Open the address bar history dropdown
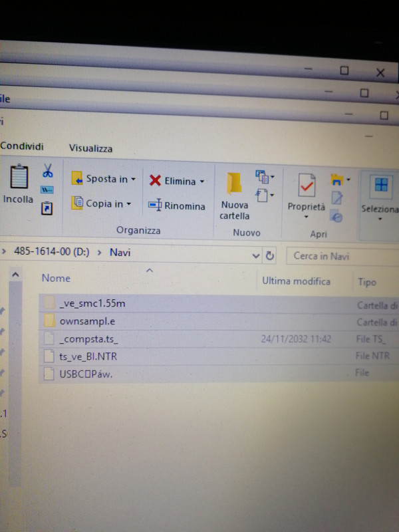 (x=256, y=255)
